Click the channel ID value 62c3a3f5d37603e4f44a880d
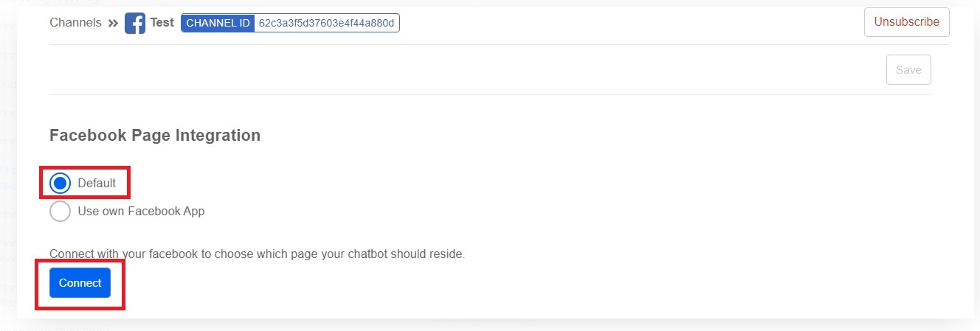This screenshot has width=980, height=331. (x=327, y=23)
